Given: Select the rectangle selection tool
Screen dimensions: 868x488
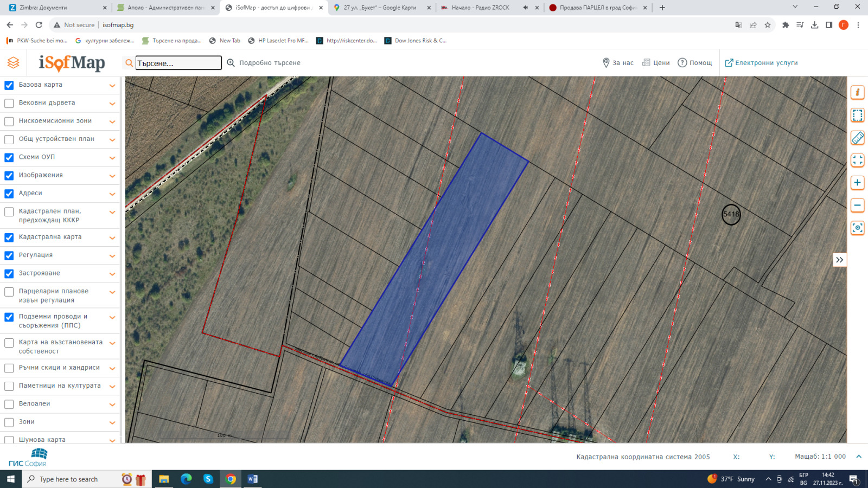Looking at the screenshot, I should tap(857, 115).
